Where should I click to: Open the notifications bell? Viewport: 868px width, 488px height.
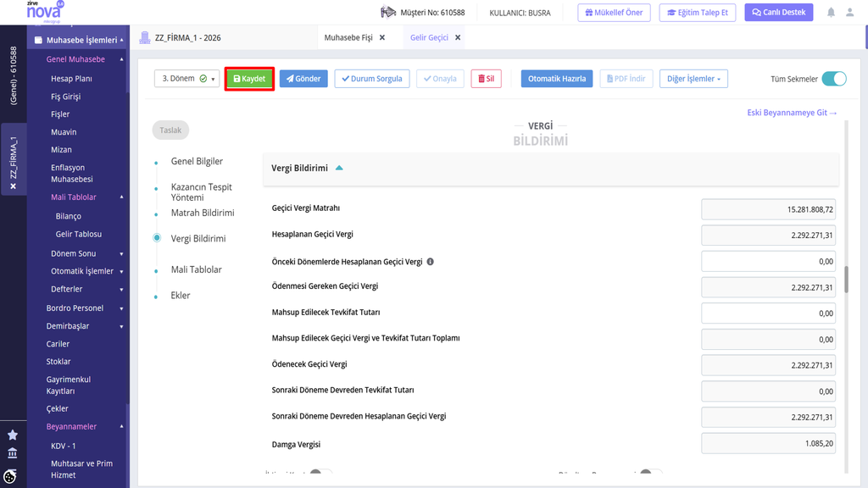(x=831, y=12)
